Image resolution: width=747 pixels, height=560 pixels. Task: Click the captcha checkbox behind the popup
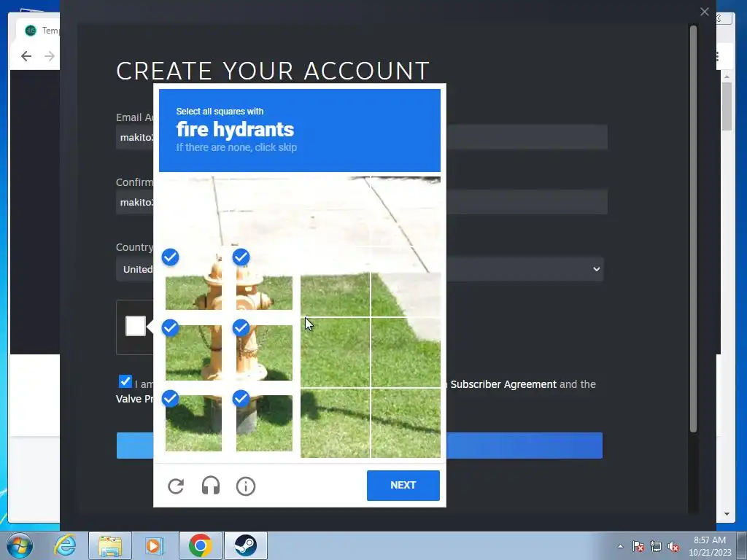pyautogui.click(x=135, y=326)
